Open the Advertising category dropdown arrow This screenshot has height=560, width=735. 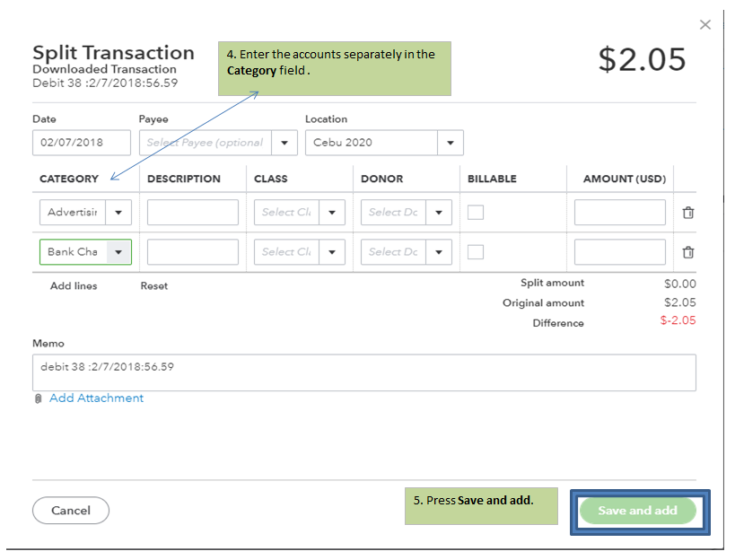(x=119, y=213)
